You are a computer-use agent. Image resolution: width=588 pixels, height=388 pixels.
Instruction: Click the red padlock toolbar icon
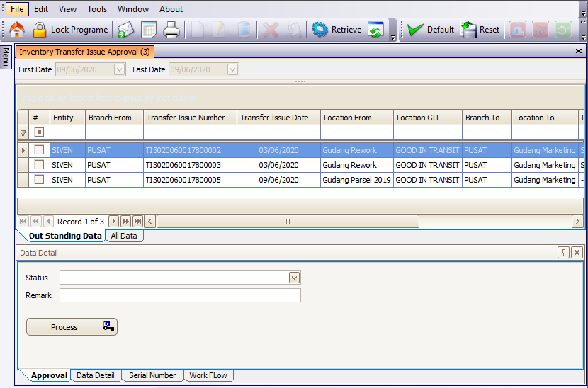[x=518, y=30]
